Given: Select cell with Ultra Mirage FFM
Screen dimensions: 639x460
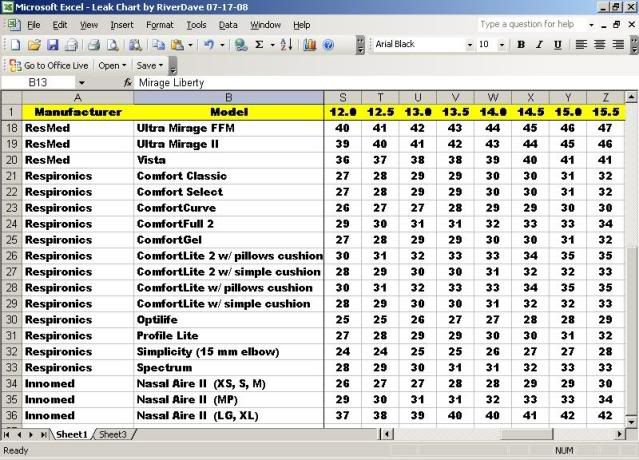Looking at the screenshot, I should 229,128.
